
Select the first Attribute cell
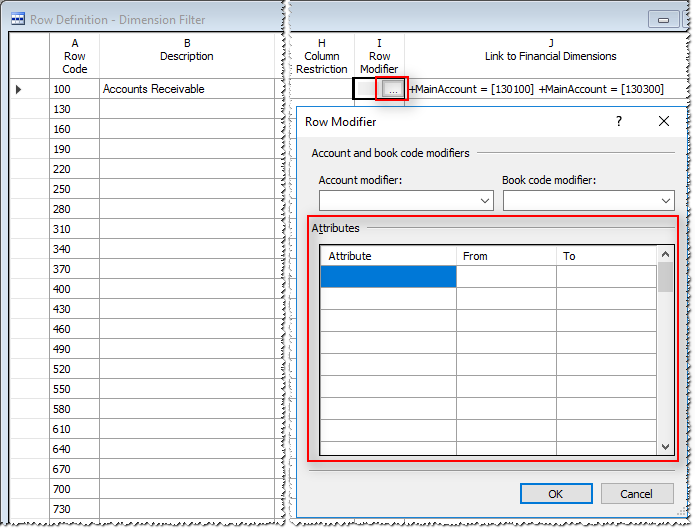pyautogui.click(x=388, y=277)
